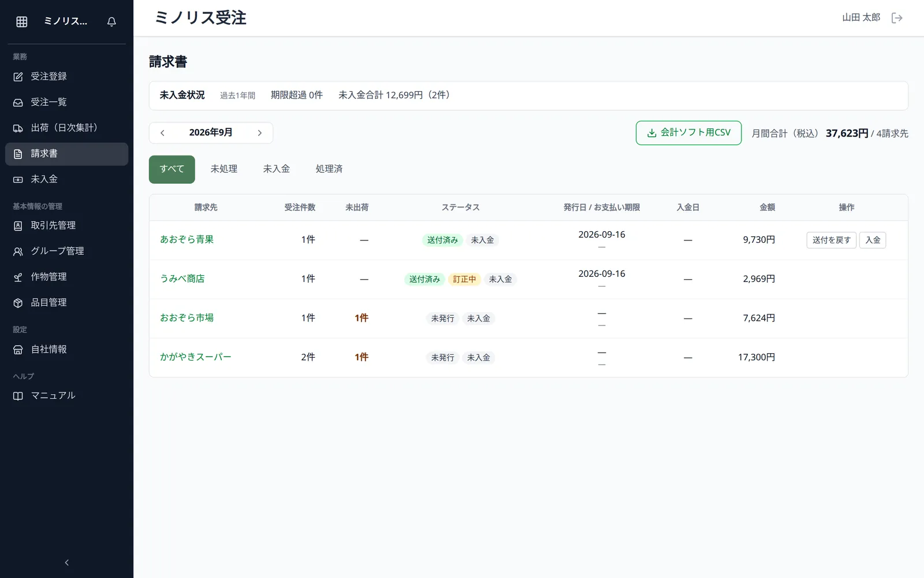
Task: Open あおぞら青果 invoice link
Action: pos(187,239)
